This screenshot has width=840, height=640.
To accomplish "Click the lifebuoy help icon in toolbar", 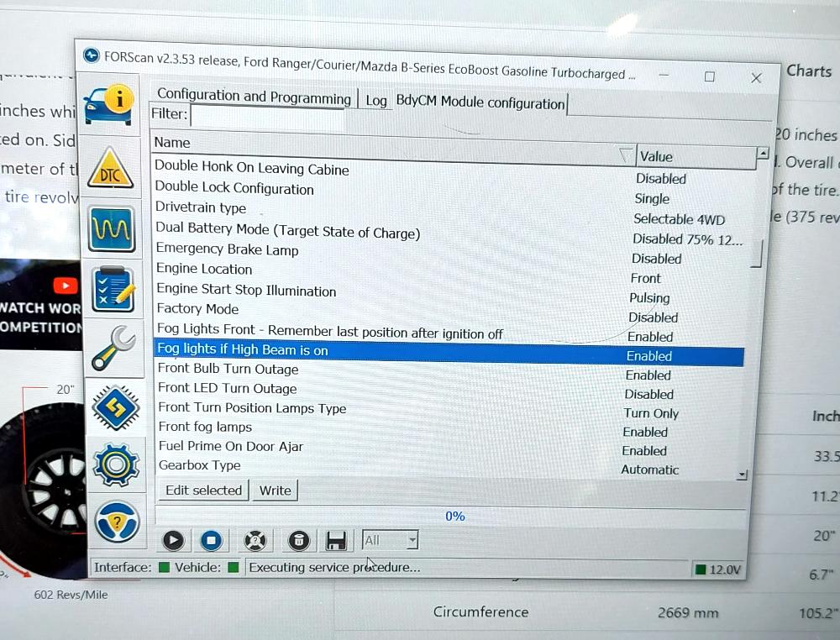I will [255, 540].
